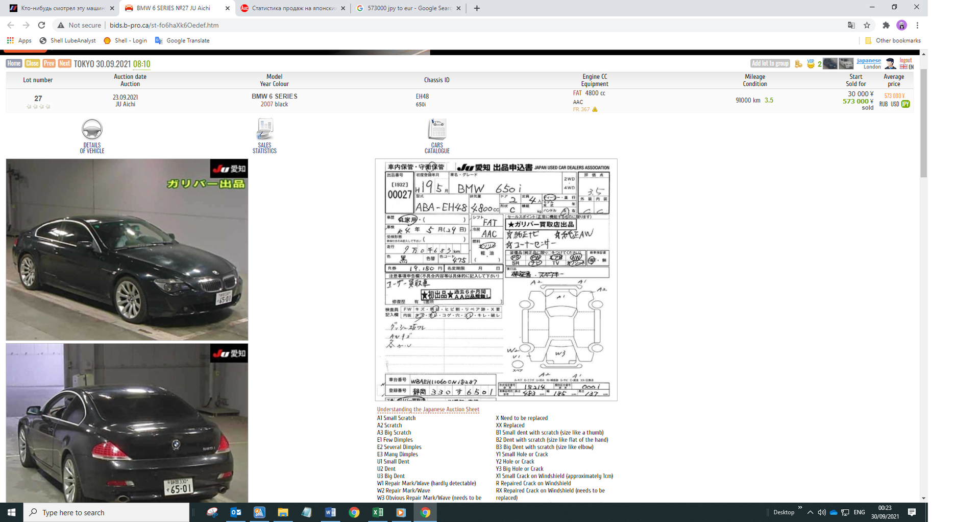Open Excel from the Windows taskbar
980x522 pixels.
[378, 512]
